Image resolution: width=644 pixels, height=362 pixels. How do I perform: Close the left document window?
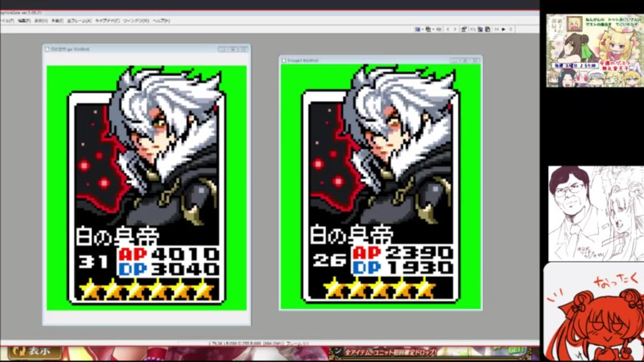[244, 49]
